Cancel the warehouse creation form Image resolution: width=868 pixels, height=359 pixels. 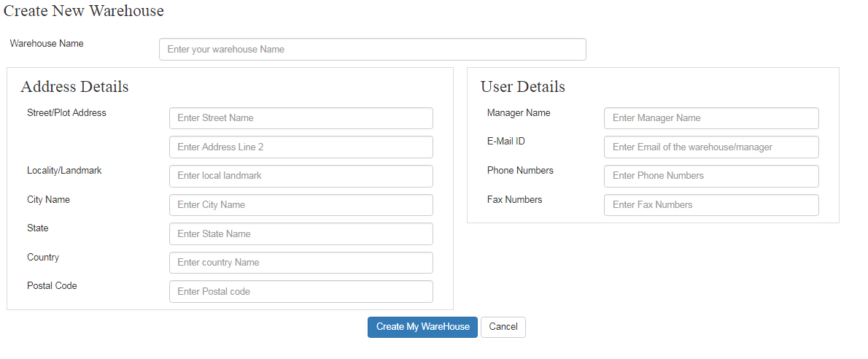tap(503, 327)
